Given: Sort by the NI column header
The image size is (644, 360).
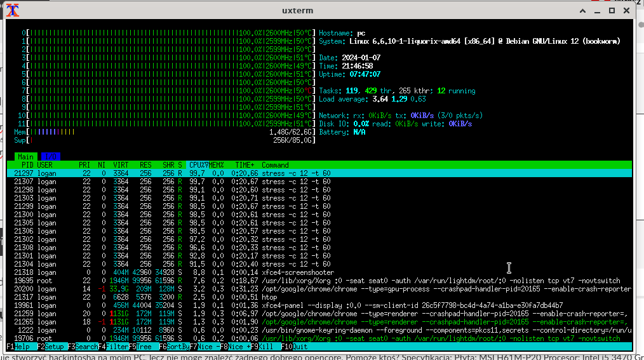Looking at the screenshot, I should tap(102, 165).
